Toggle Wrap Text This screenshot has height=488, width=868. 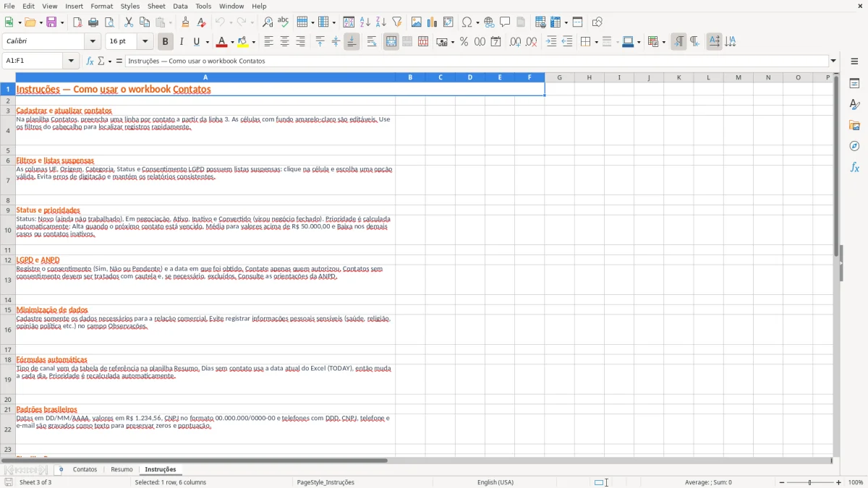tap(371, 42)
